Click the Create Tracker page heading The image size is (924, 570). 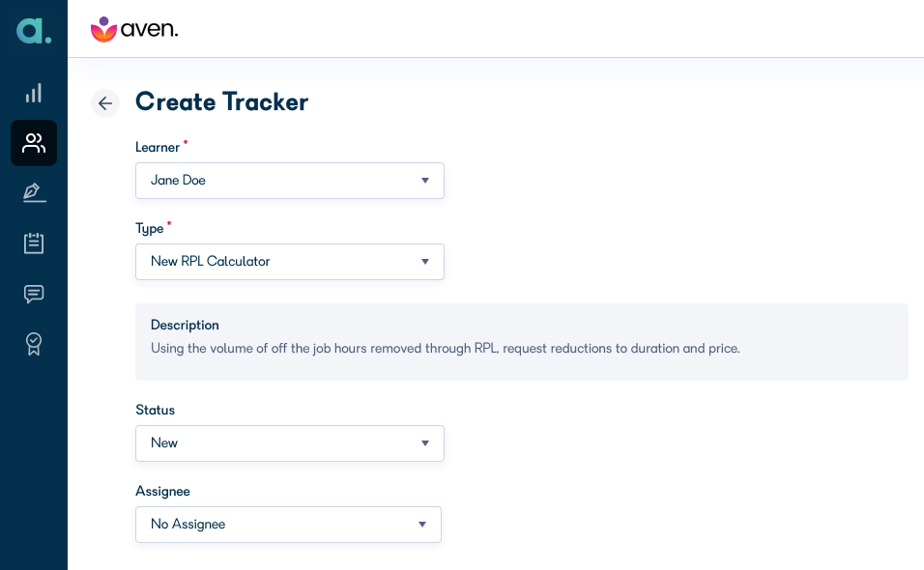click(221, 101)
